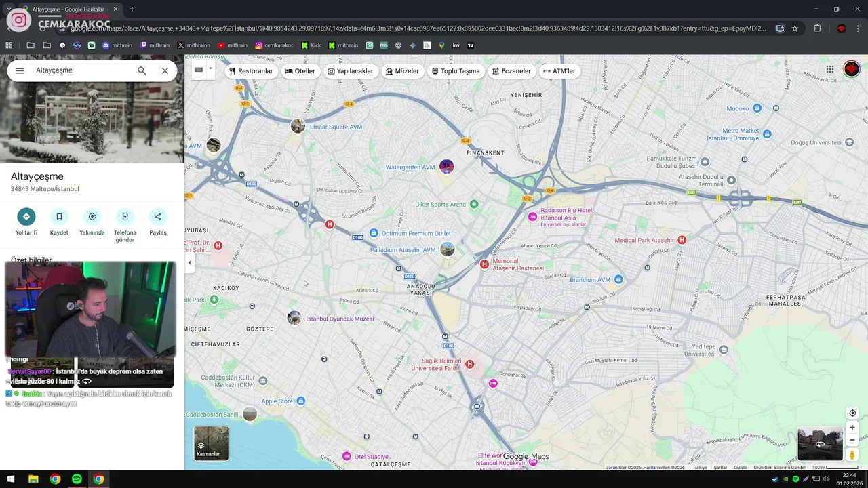Open the Street View preview thumbnail
Viewport: 868px width, 488px height.
[x=820, y=444]
